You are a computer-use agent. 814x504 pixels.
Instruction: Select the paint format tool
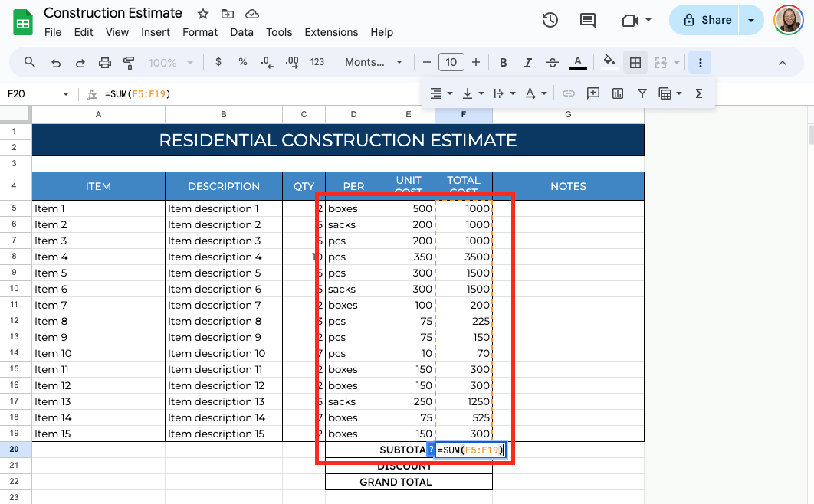point(129,63)
